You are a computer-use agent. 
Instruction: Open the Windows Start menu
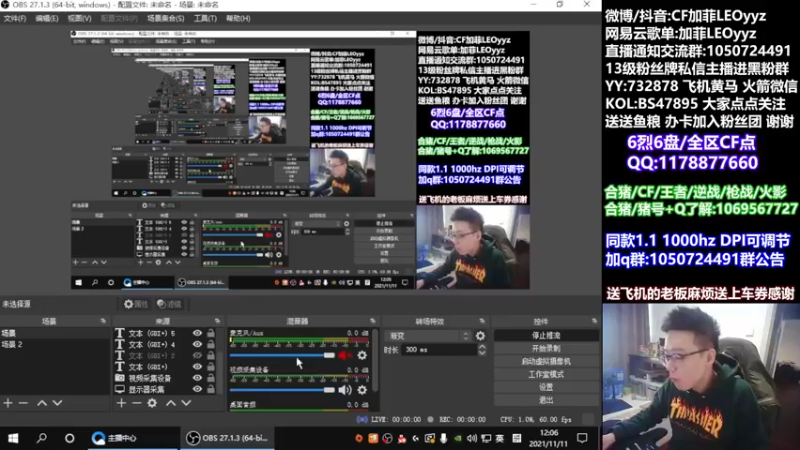tap(13, 438)
